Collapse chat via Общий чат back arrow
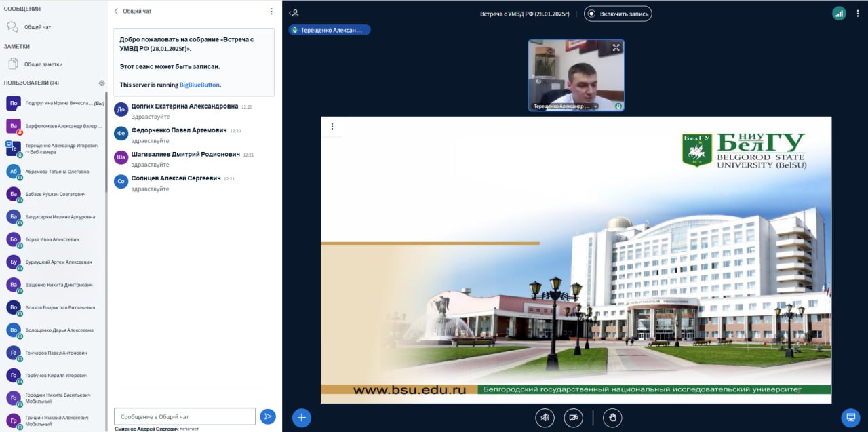The image size is (868, 432). click(133, 12)
